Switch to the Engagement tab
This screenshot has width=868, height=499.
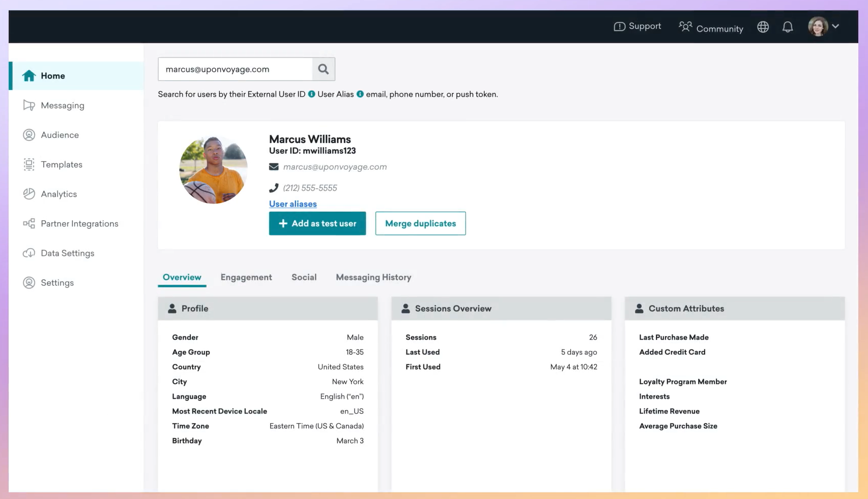pos(246,277)
